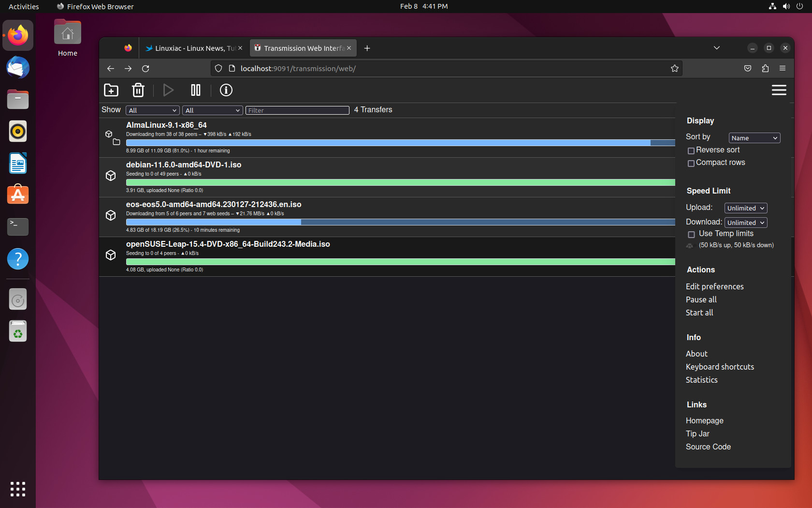Screen dimensions: 812x508
Task: Open the Pocket save icon
Action: 748,69
